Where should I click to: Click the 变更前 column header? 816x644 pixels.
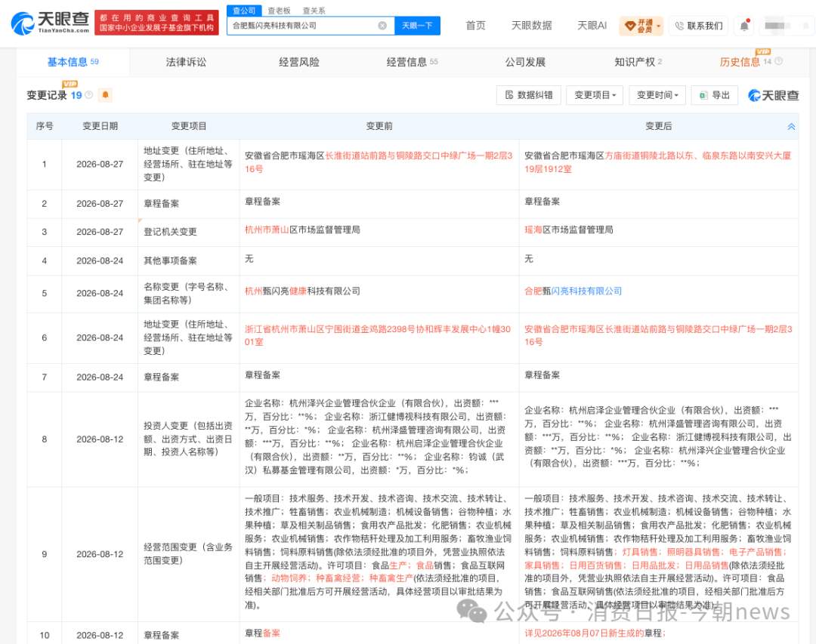click(379, 126)
